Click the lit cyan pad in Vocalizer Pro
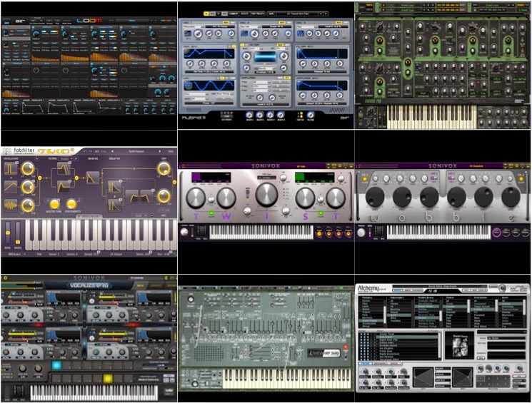This screenshot has height=403, width=532. pos(56,365)
